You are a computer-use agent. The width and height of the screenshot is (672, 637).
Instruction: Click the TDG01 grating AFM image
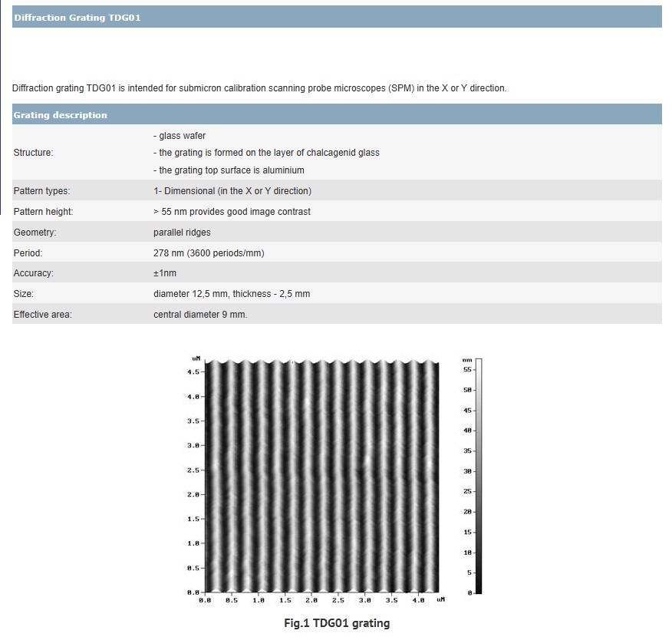pos(322,476)
